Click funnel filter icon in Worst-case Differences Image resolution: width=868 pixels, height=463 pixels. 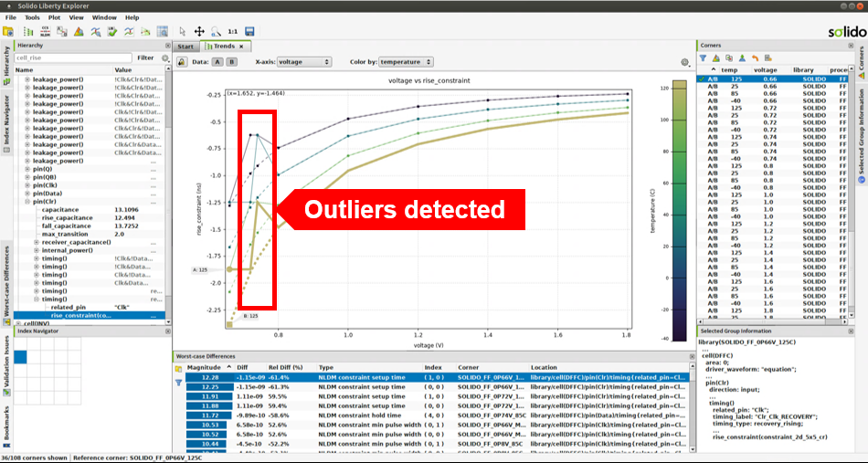click(x=179, y=383)
